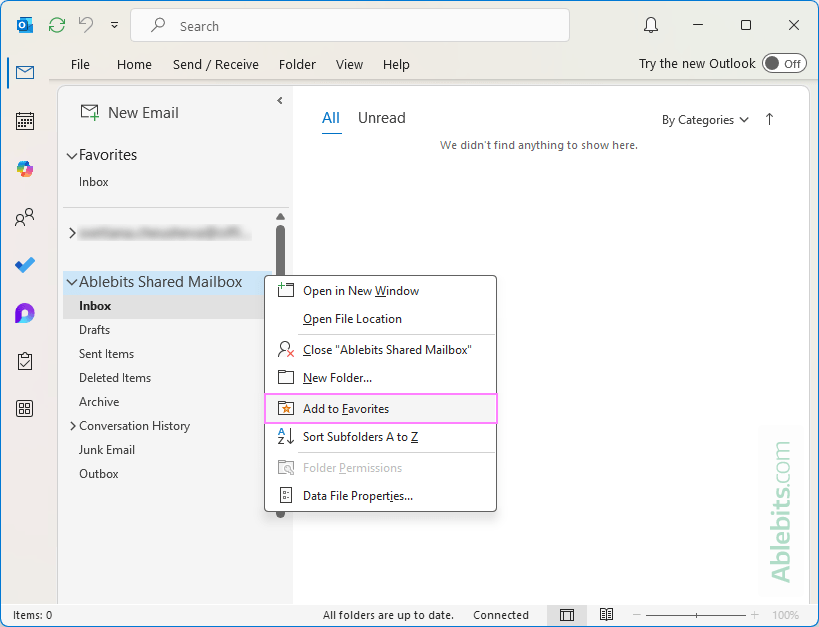
Task: Choose Close "Ablebits Shared Mailbox"
Action: click(x=380, y=350)
